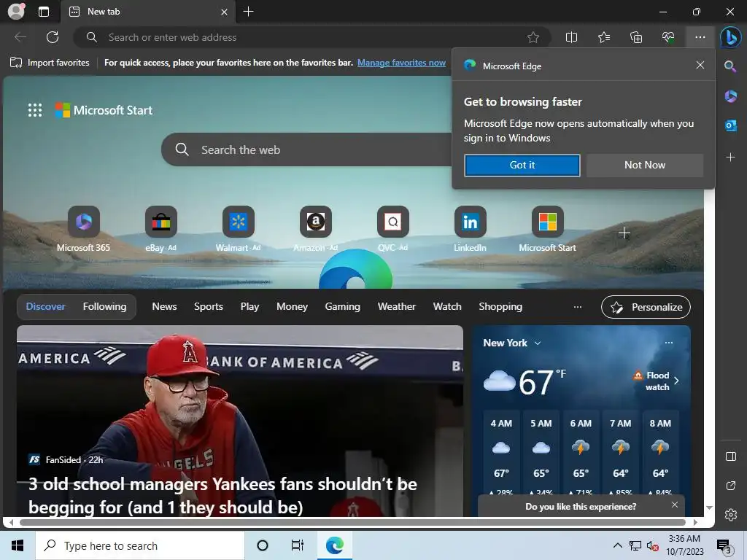This screenshot has width=747, height=560.
Task: Add this page to favorites star
Action: (533, 37)
